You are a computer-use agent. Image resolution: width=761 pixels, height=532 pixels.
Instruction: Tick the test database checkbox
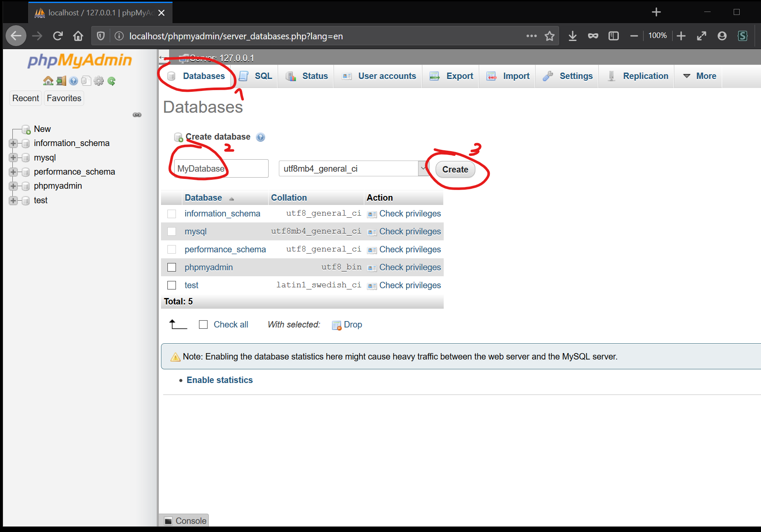tap(172, 286)
